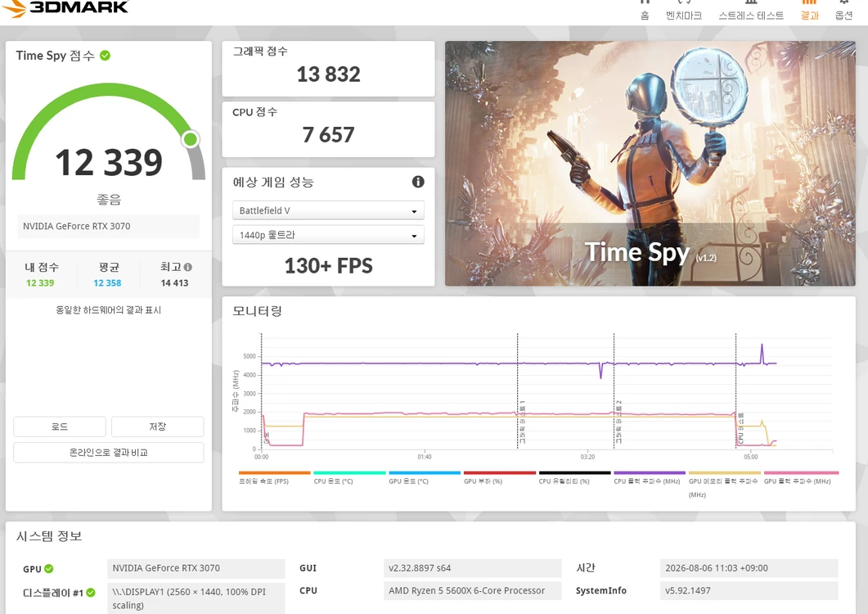The height and width of the screenshot is (614, 868).
Task: Click the 모니터링 heading
Action: tap(258, 311)
